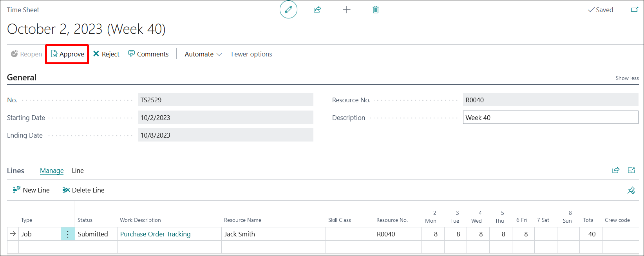The image size is (644, 256).
Task: Click the pencil edit icon
Action: [x=288, y=10]
